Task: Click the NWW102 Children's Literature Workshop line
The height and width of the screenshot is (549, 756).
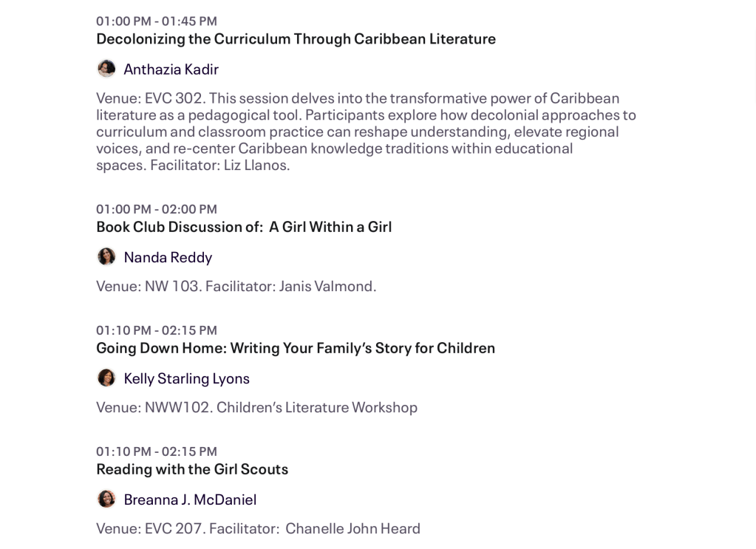Action: click(x=256, y=407)
